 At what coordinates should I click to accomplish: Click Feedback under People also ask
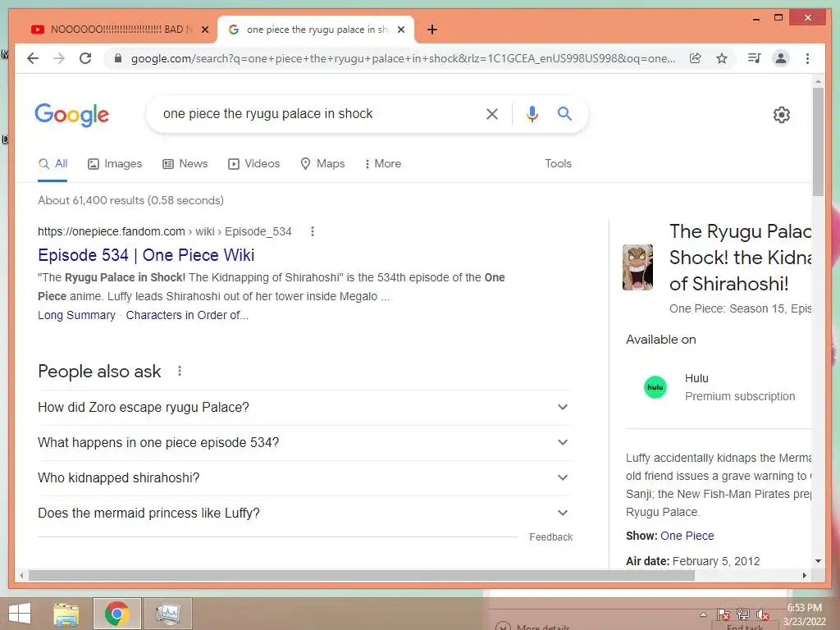tap(550, 537)
